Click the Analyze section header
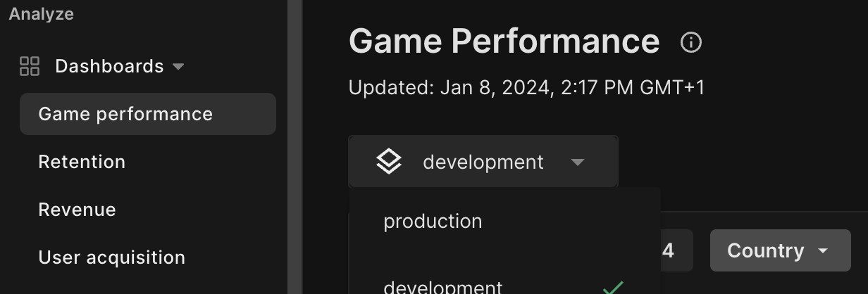 (41, 14)
